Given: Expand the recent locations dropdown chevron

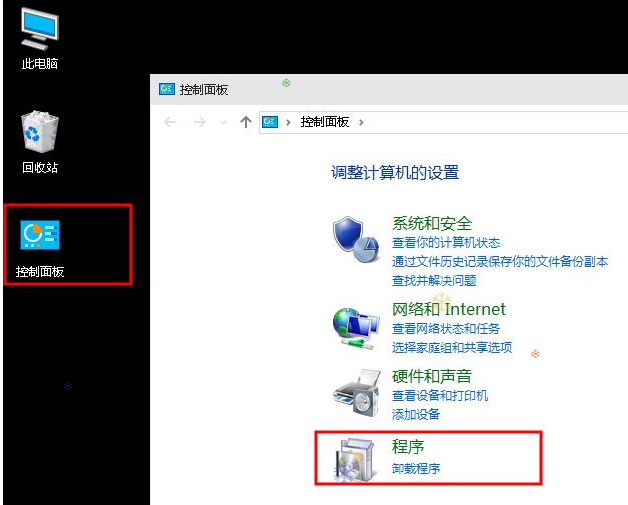Looking at the screenshot, I should (224, 123).
